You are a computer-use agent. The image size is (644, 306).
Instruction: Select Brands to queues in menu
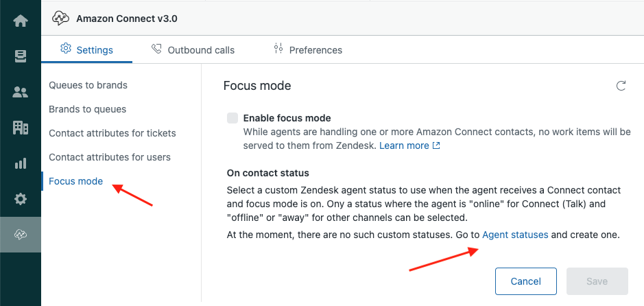(x=87, y=109)
